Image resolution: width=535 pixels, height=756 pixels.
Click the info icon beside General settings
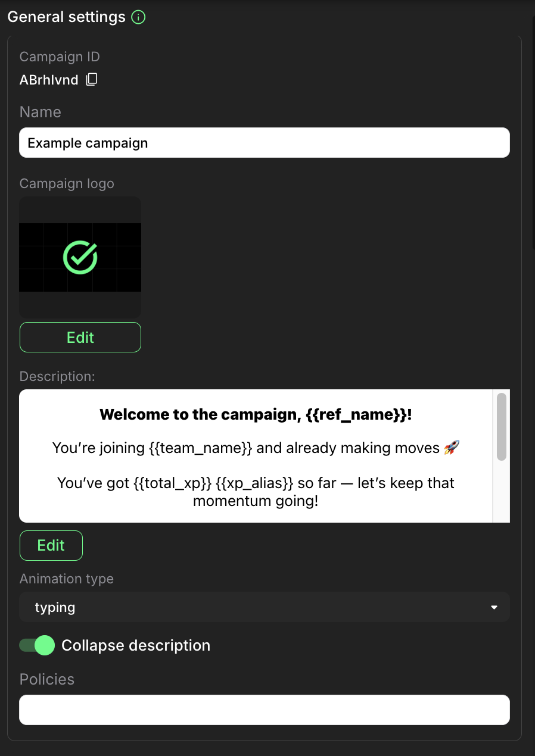click(x=138, y=17)
